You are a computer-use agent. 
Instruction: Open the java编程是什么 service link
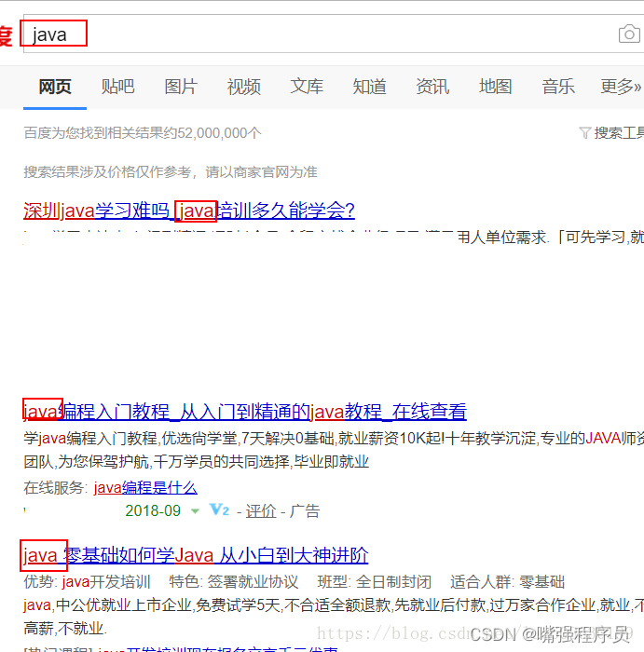pyautogui.click(x=145, y=487)
